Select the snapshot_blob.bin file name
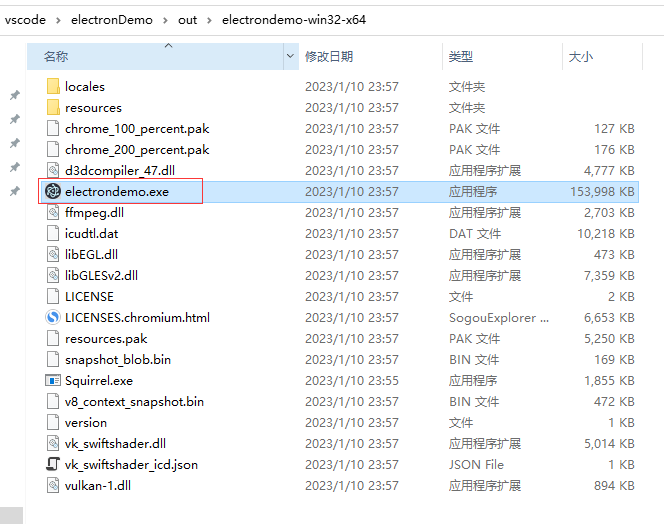 (x=118, y=359)
